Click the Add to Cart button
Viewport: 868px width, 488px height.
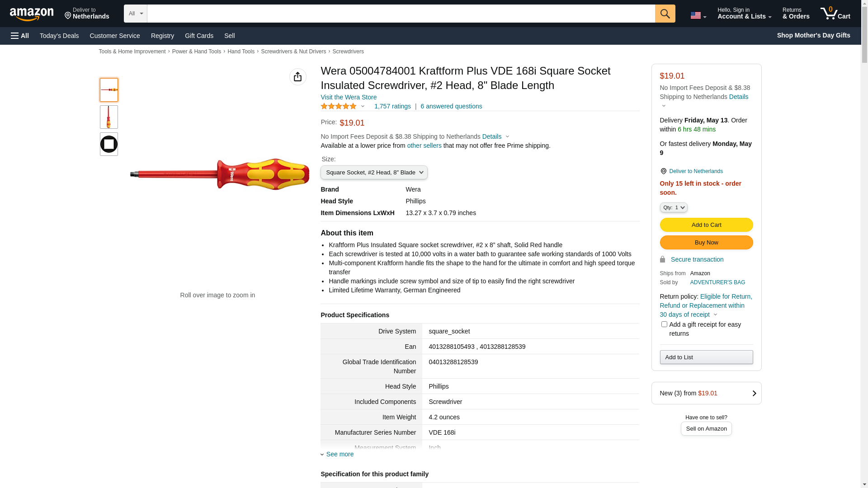[x=706, y=225]
